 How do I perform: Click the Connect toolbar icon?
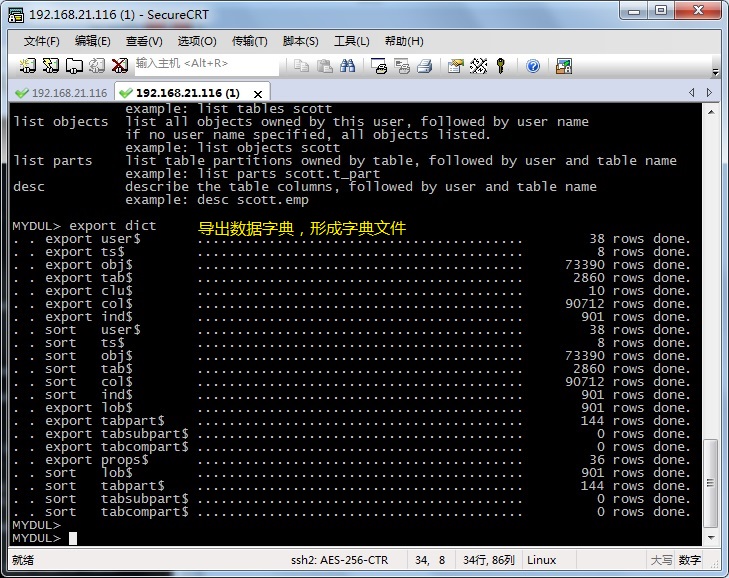pyautogui.click(x=27, y=66)
